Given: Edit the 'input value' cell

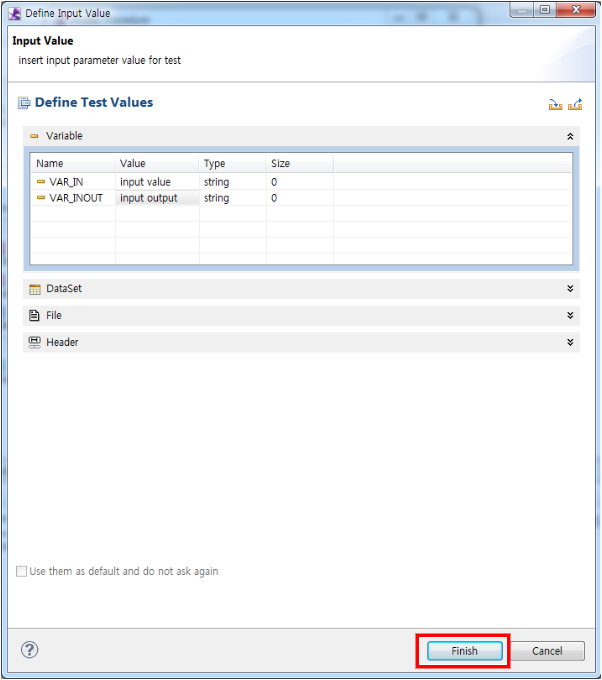Looking at the screenshot, I should coord(157,182).
